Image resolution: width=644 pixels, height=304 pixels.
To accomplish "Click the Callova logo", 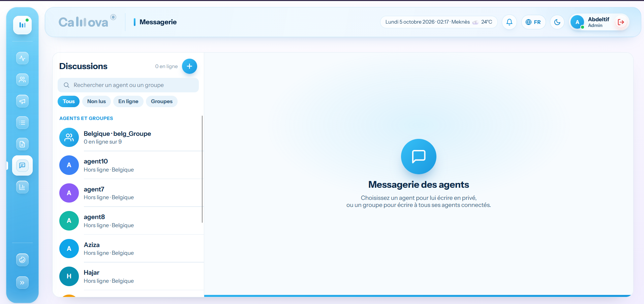I will tap(87, 22).
